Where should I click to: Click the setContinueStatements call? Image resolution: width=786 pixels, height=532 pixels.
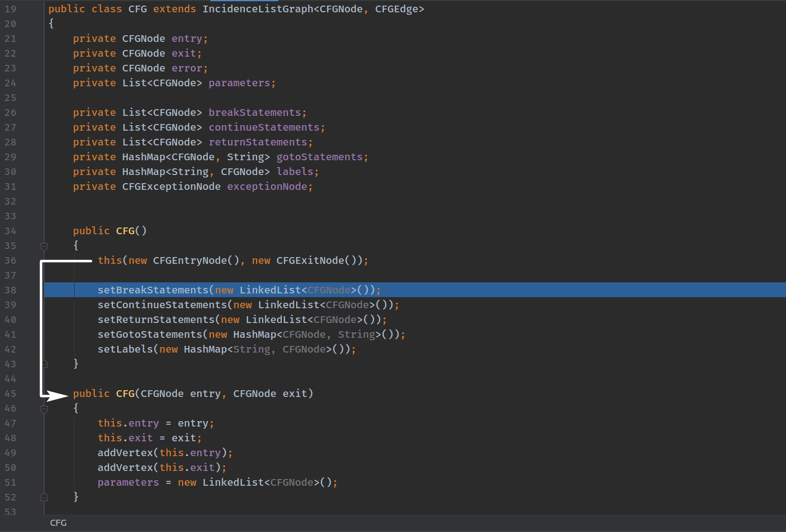(162, 305)
